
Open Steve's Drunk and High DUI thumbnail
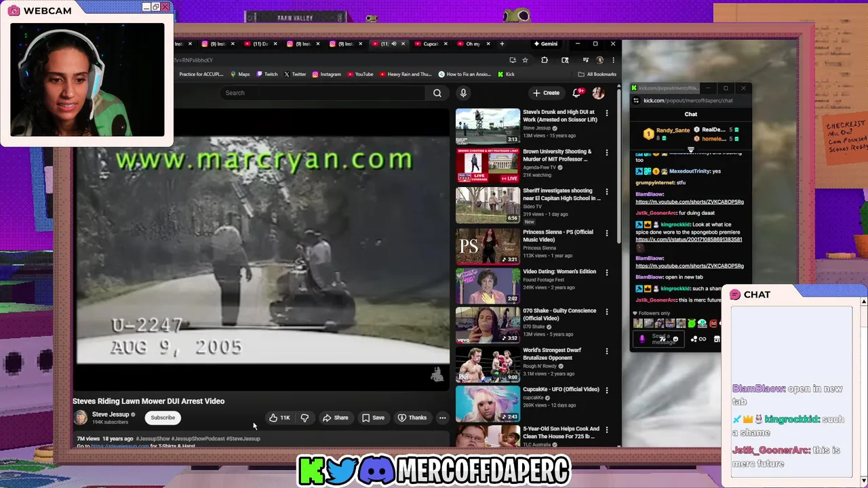[x=488, y=126]
